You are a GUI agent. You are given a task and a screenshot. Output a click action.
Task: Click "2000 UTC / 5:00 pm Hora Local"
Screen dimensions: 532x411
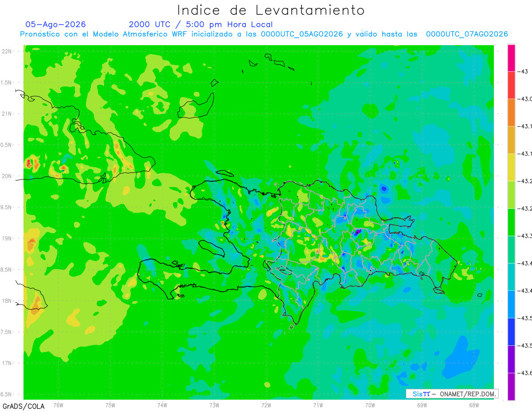(x=201, y=24)
